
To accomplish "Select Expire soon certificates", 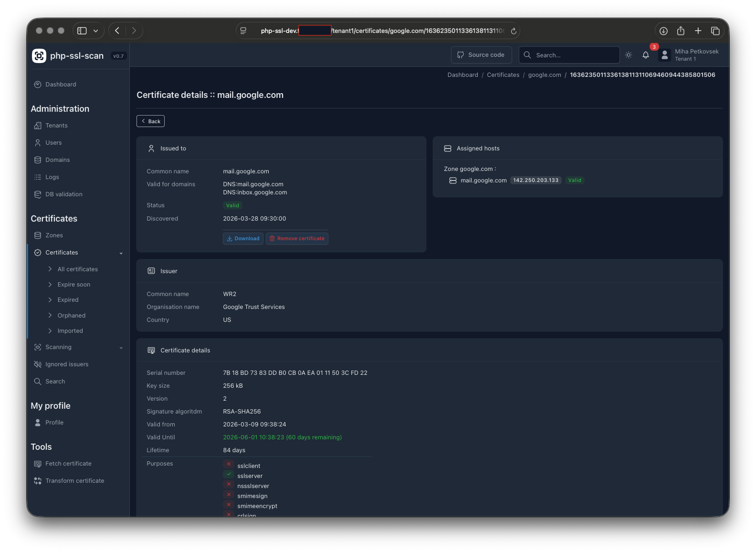I will tap(73, 285).
